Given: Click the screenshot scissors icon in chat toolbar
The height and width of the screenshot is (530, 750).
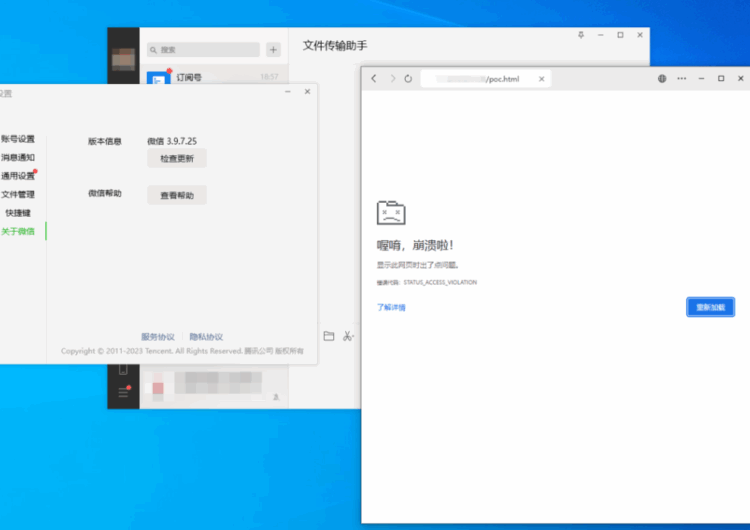Looking at the screenshot, I should tap(347, 336).
